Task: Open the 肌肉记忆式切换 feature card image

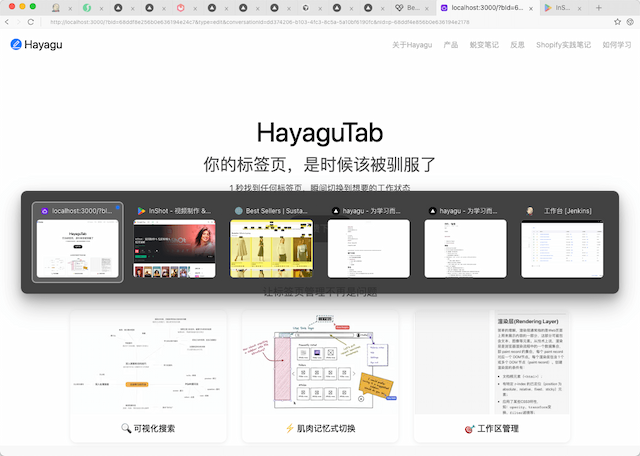Action: click(x=320, y=362)
